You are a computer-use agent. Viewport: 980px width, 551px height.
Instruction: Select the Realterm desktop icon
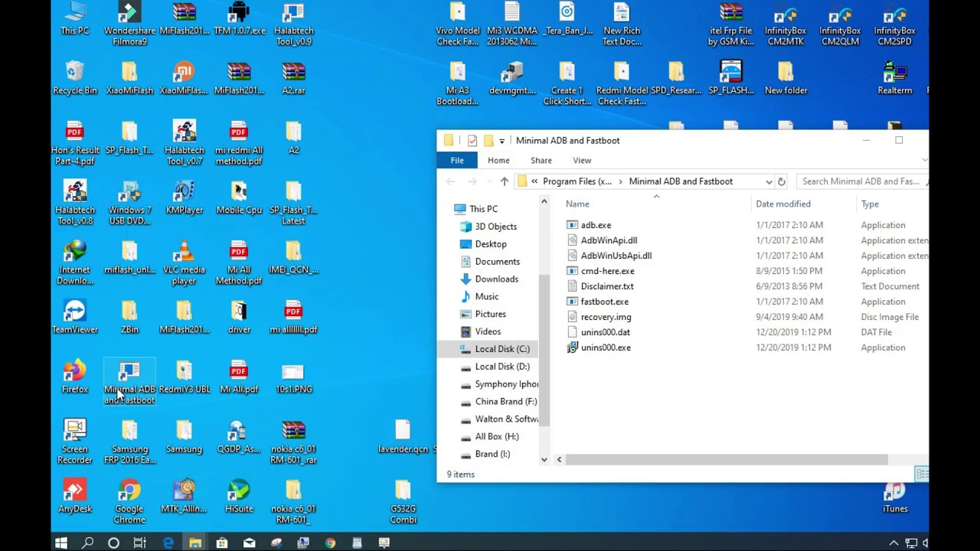(895, 78)
